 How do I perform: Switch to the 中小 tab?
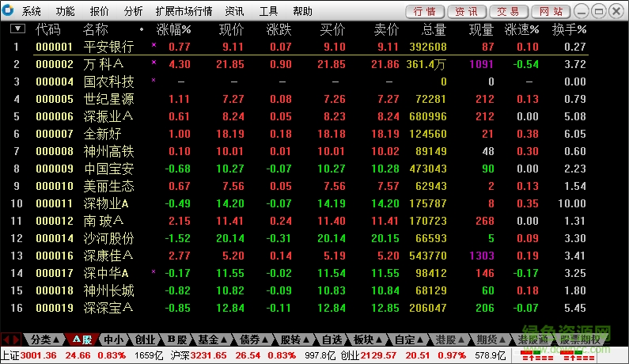pyautogui.click(x=113, y=339)
